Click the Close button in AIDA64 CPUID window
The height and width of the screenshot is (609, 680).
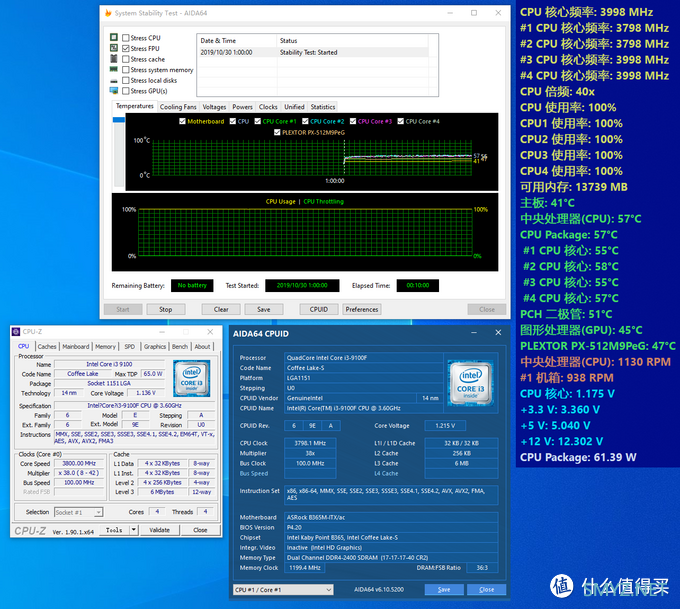point(487,589)
